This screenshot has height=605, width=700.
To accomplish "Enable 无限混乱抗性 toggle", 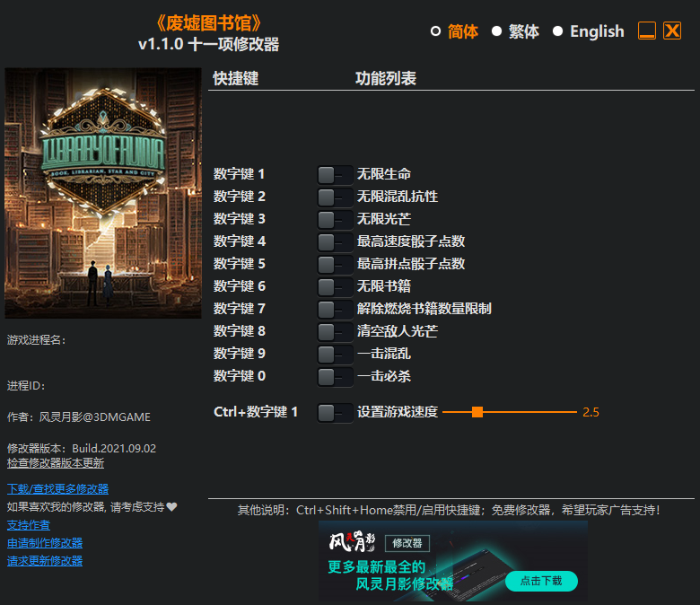I will coord(335,197).
